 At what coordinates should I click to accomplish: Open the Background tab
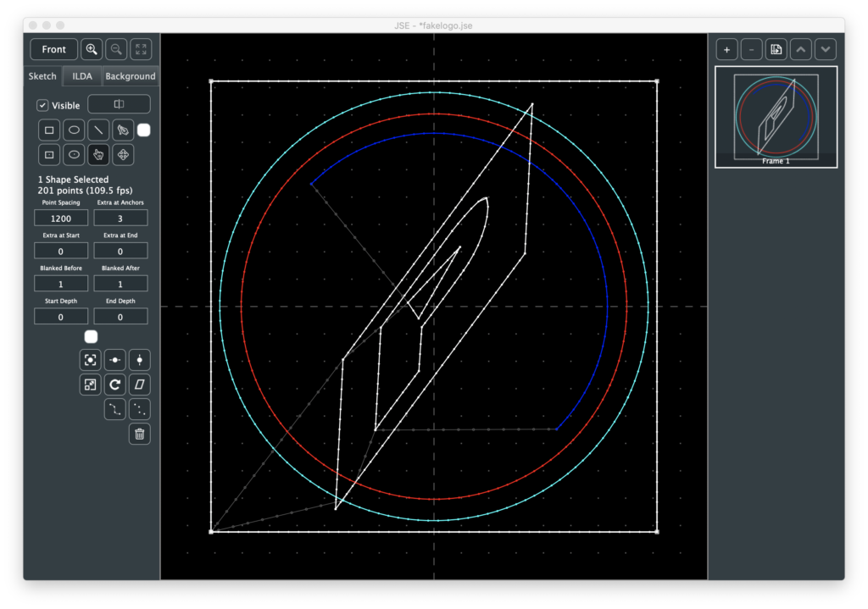(131, 76)
